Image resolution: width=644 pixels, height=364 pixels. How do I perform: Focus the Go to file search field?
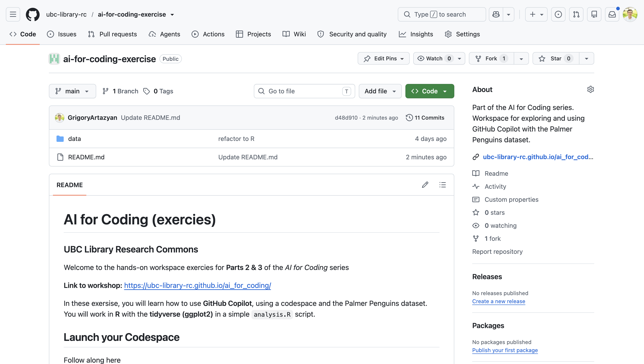click(x=304, y=91)
